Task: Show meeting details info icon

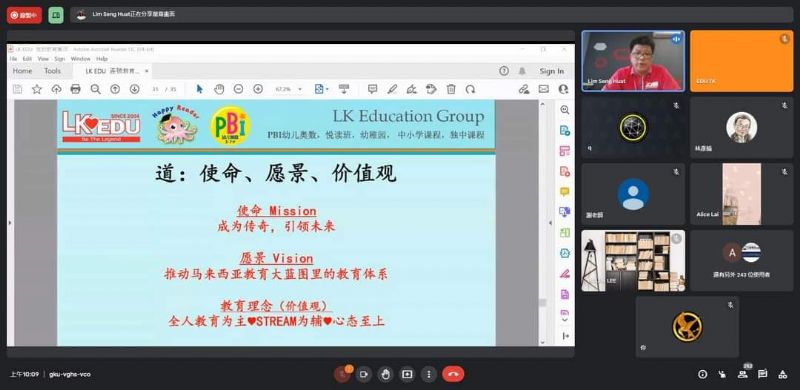Action: tap(703, 374)
